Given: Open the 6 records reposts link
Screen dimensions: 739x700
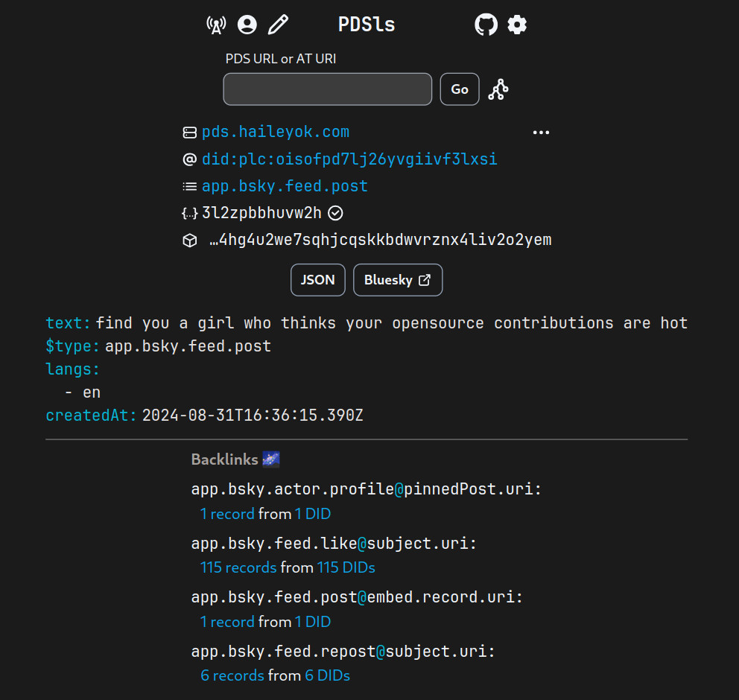Looking at the screenshot, I should [x=232, y=675].
